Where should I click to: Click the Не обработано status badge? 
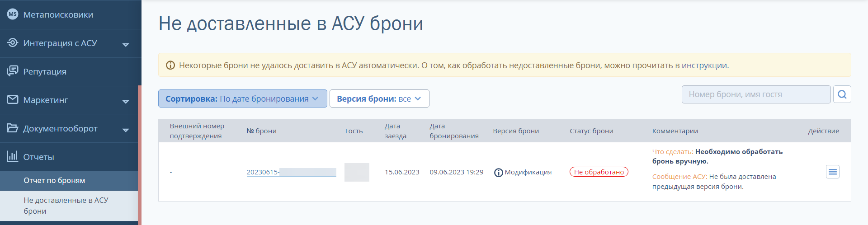coord(599,172)
